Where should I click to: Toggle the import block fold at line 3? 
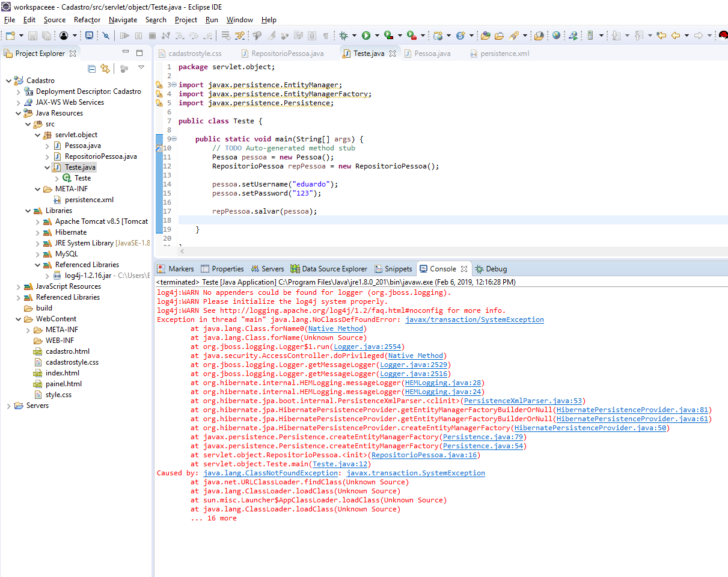[174, 85]
